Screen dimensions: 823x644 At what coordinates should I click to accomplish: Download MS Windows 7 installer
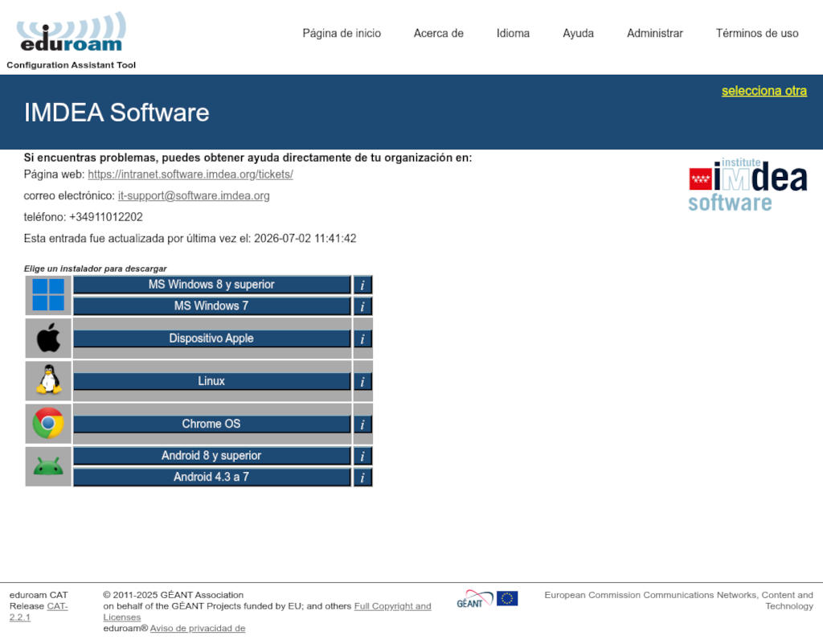(211, 306)
